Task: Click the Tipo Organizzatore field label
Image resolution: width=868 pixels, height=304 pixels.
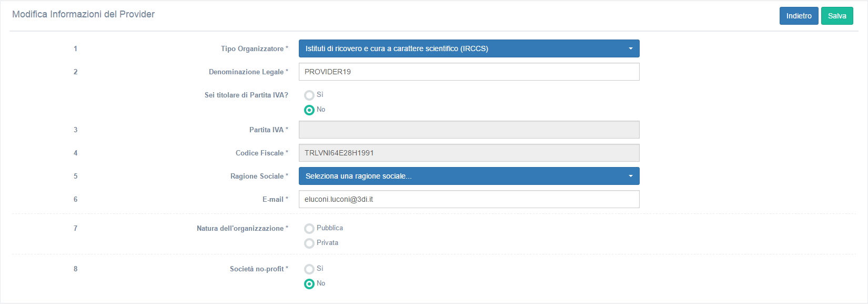Action: click(x=254, y=48)
